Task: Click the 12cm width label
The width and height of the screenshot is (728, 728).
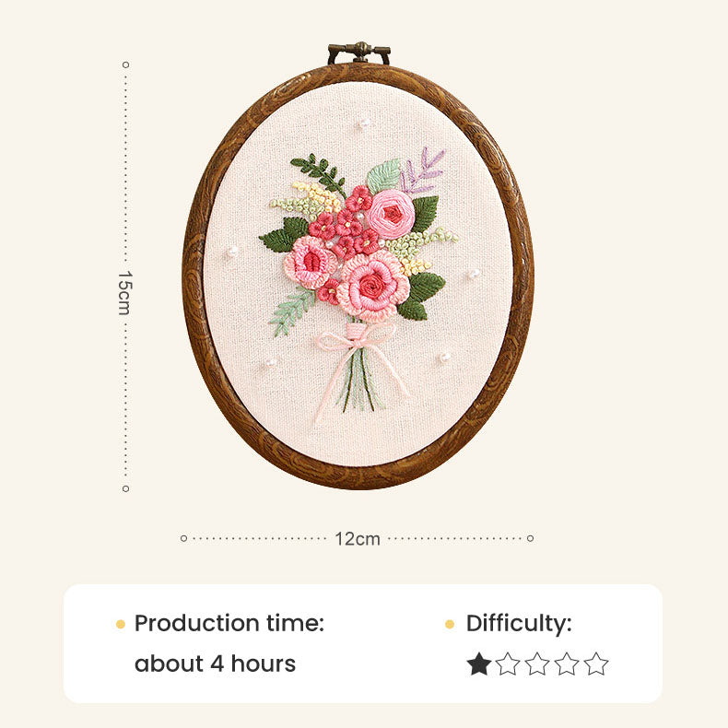Action: (358, 538)
